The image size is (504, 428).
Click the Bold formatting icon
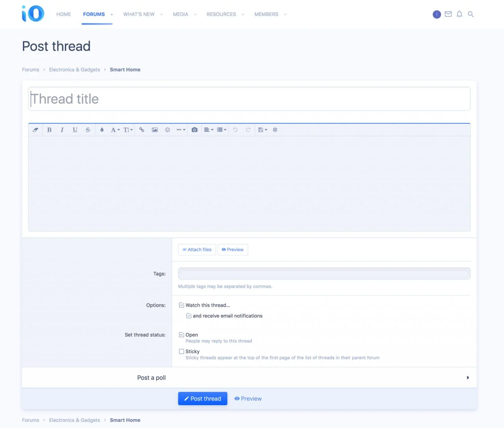(49, 130)
